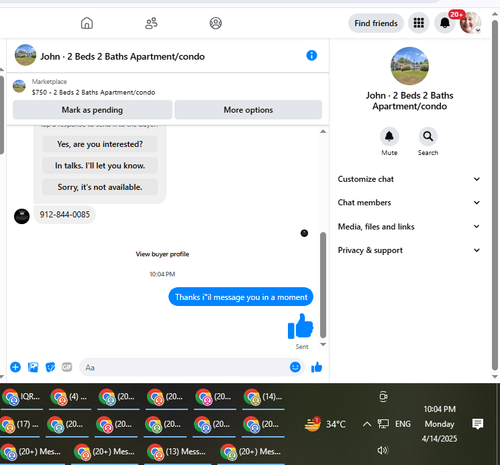Click the Mark as pending button
The image size is (500, 465).
[x=92, y=110]
